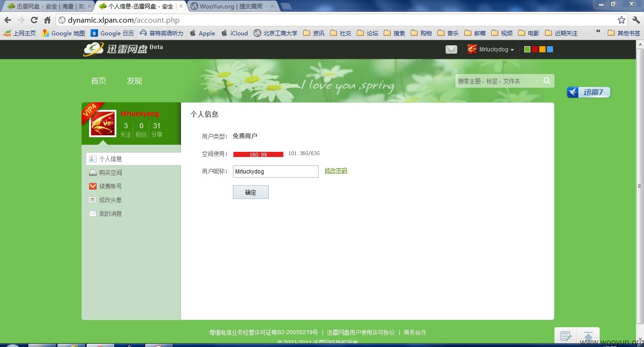Open 商务合作 footer link
Viewport: 644px width, 347px height.
pyautogui.click(x=415, y=332)
